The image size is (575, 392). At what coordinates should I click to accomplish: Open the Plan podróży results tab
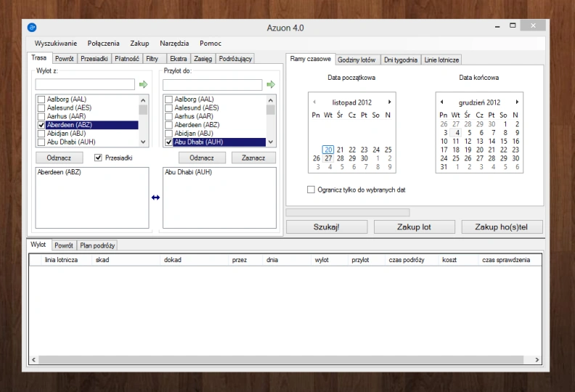coord(97,245)
